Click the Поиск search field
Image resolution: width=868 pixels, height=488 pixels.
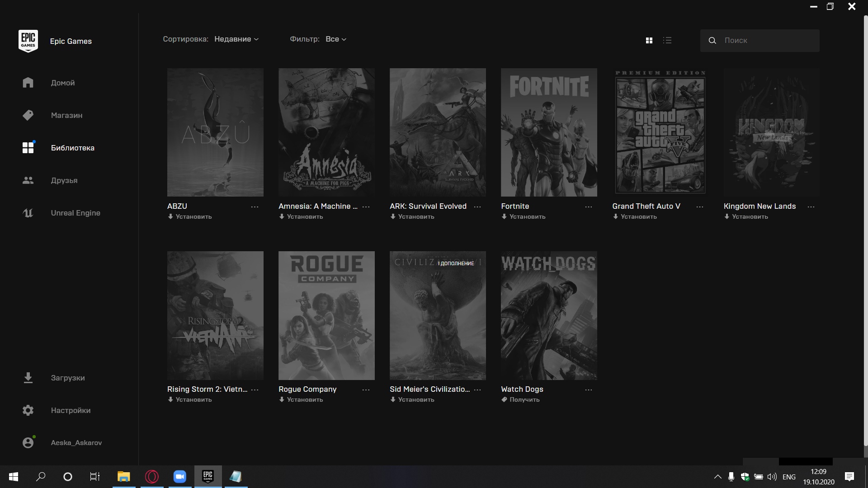click(760, 40)
